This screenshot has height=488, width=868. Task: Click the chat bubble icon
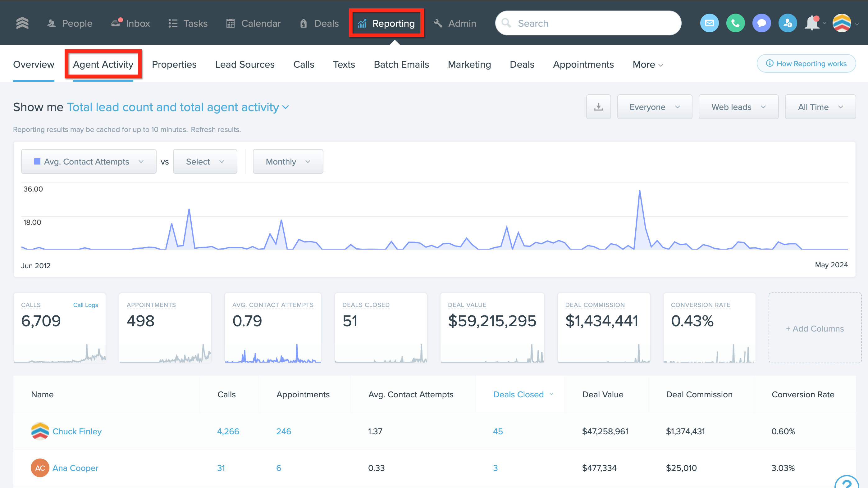click(761, 23)
